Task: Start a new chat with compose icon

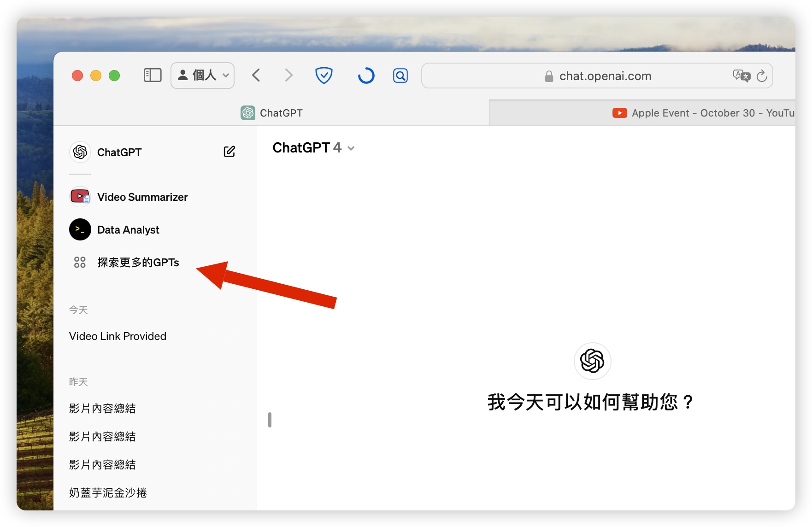Action: click(x=229, y=152)
